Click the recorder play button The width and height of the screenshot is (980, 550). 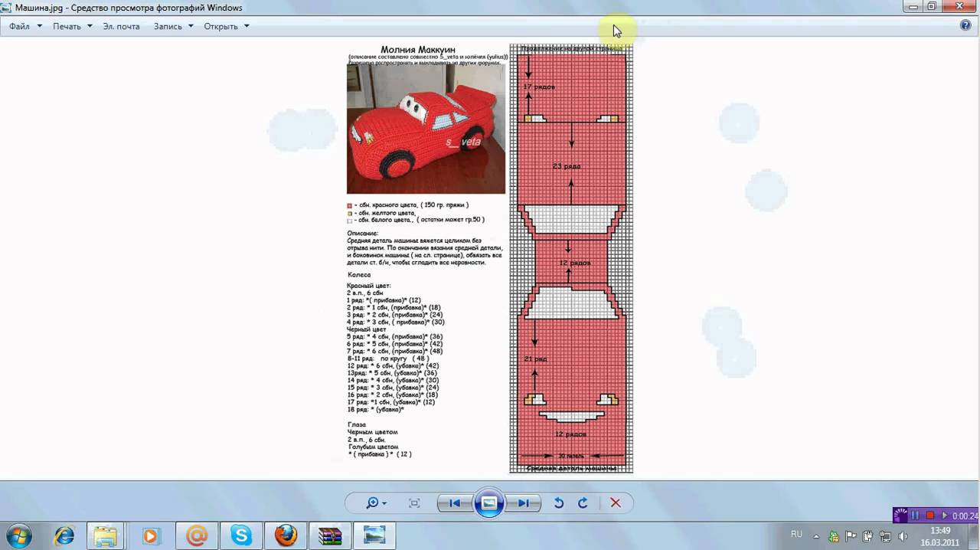pos(944,516)
